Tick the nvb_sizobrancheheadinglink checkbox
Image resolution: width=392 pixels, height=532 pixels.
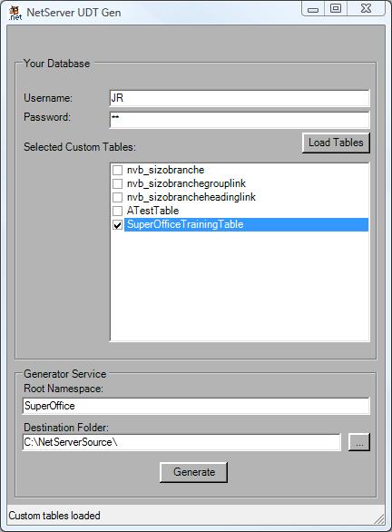coord(117,197)
